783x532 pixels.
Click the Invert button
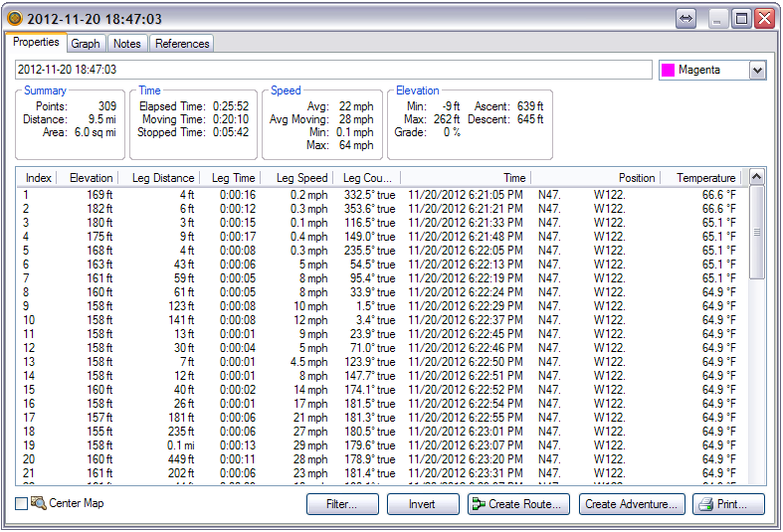(x=423, y=504)
